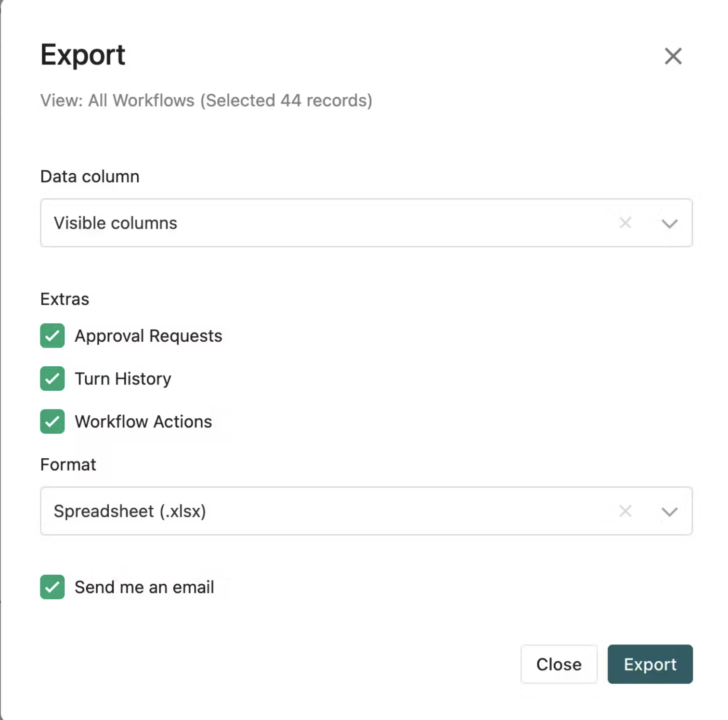Click the green checkmark beside Send me an email
728x720 pixels.
52,587
